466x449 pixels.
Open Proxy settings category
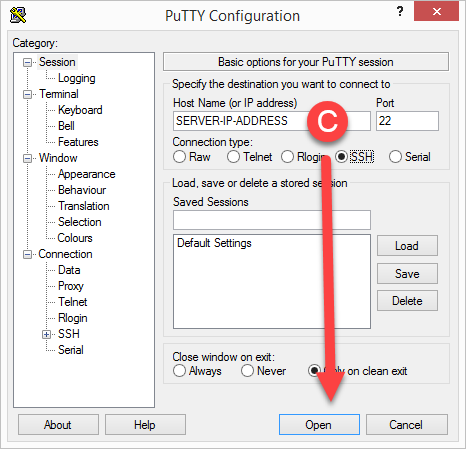coord(71,286)
